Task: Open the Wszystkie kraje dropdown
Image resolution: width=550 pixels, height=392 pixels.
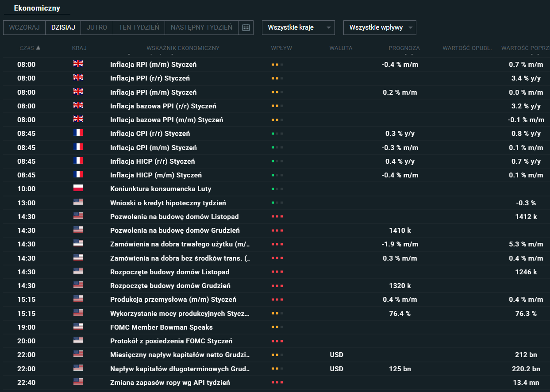Action: click(x=298, y=27)
